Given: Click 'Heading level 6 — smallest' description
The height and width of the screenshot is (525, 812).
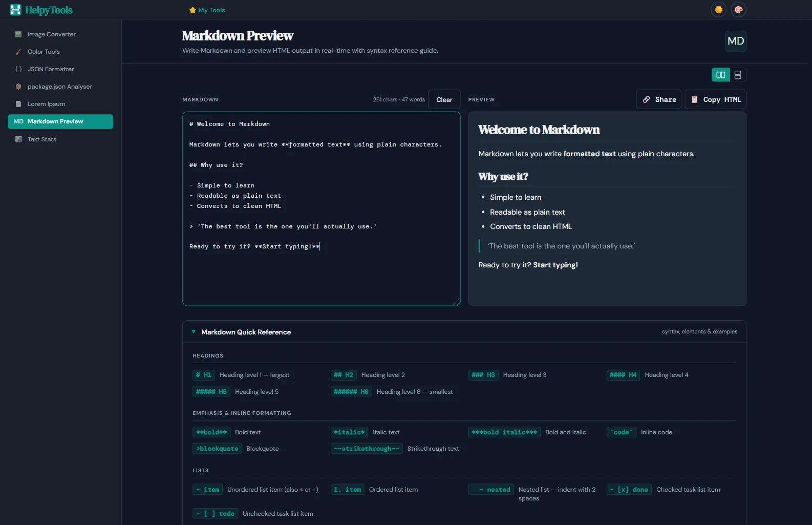Looking at the screenshot, I should tap(415, 392).
